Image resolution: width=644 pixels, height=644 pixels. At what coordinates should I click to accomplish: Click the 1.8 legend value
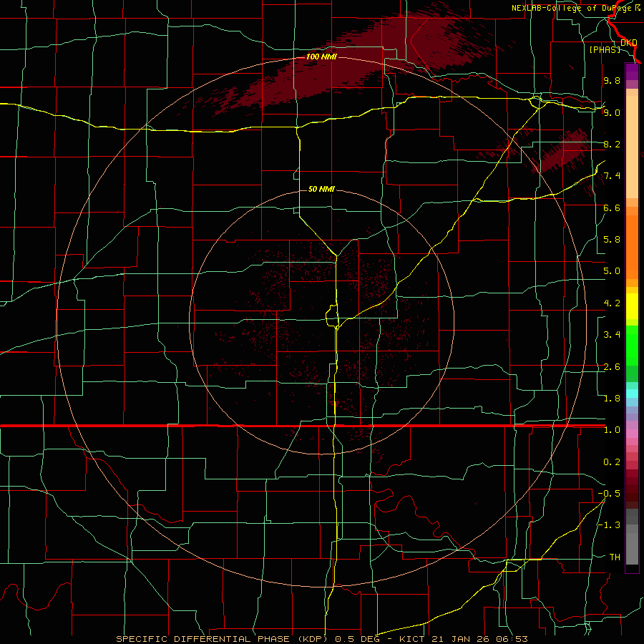coord(612,399)
